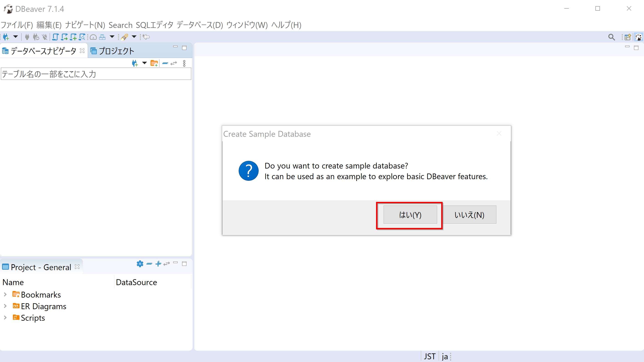
Task: Click the DataSource column header
Action: pos(153,282)
